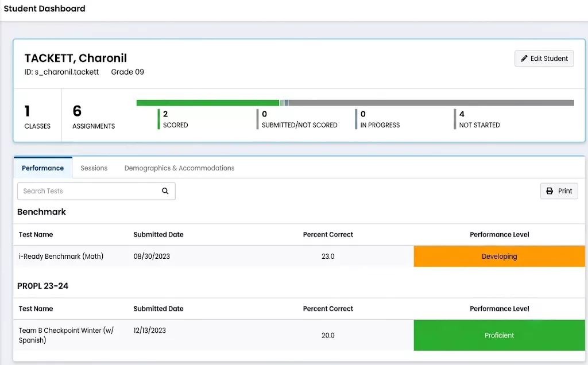The width and height of the screenshot is (588, 365).
Task: Select the i-Ready Benchmark (Math) test name
Action: (61, 257)
